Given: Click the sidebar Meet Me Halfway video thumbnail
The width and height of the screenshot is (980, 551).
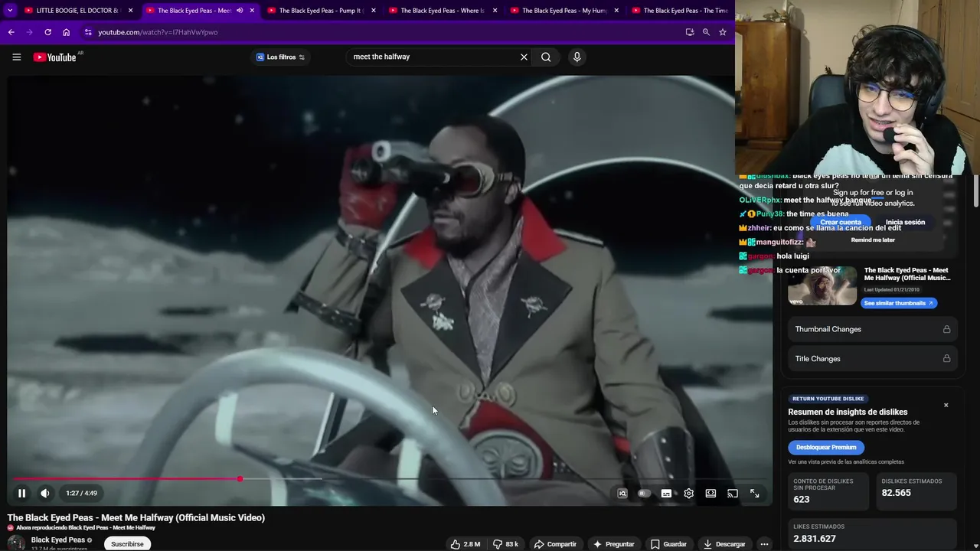Looking at the screenshot, I should click(822, 285).
